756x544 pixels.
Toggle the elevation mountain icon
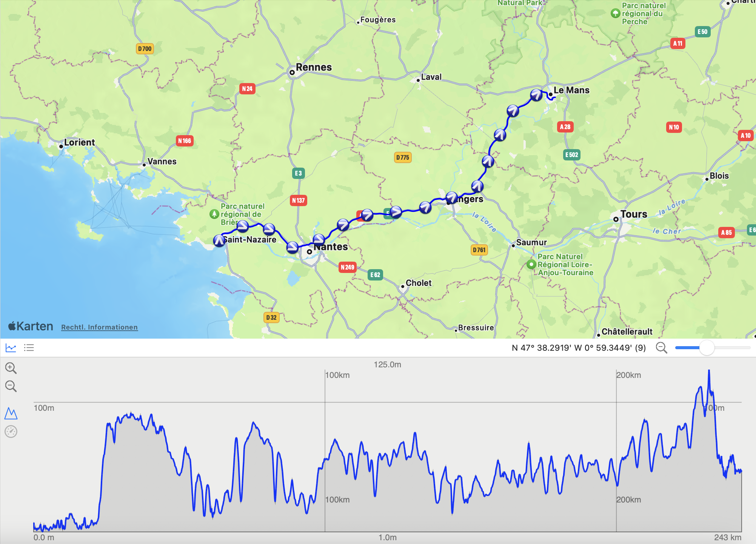tap(11, 414)
